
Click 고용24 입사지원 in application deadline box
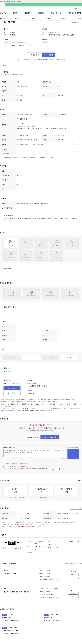pyautogui.click(x=12, y=388)
